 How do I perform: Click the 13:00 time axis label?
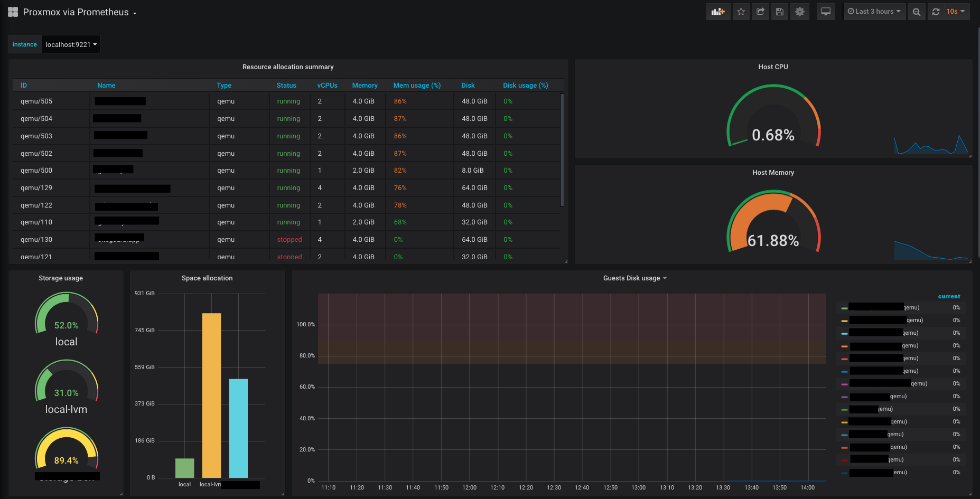pos(638,488)
